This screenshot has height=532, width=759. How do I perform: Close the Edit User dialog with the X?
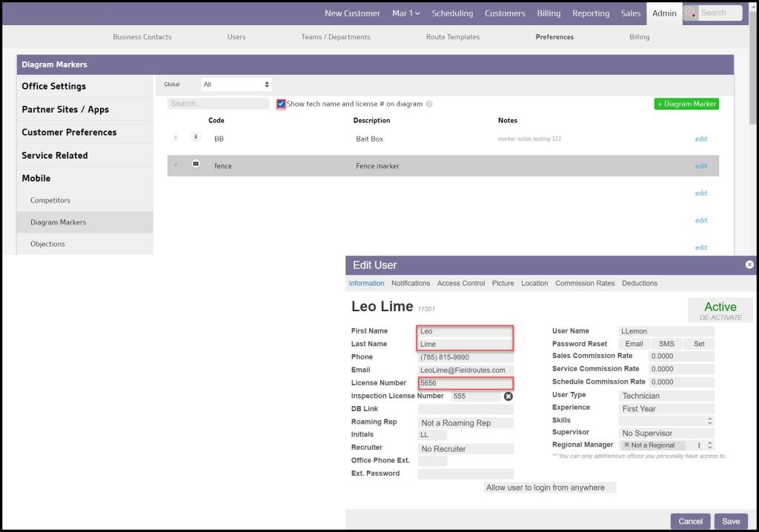point(749,265)
